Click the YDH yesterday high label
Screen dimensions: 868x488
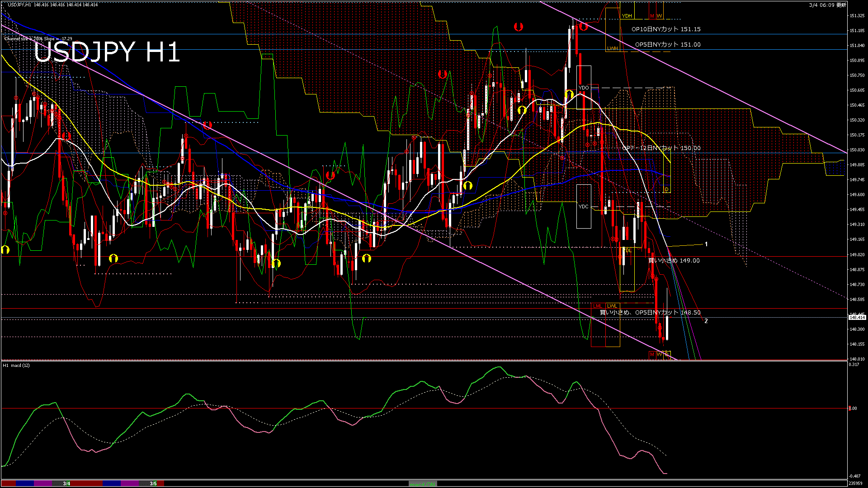point(627,16)
